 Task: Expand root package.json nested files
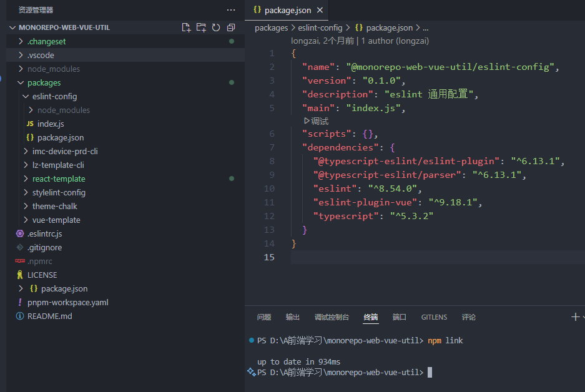tap(21, 288)
